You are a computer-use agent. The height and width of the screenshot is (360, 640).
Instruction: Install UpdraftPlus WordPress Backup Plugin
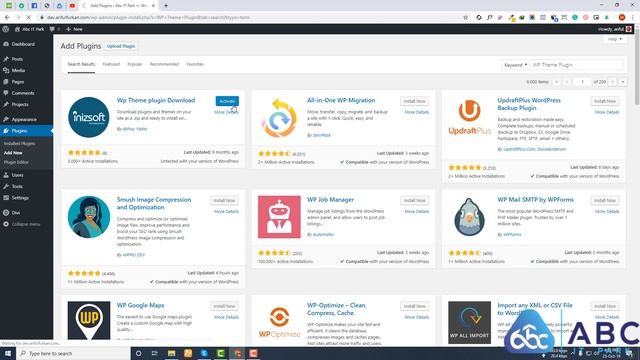604,101
